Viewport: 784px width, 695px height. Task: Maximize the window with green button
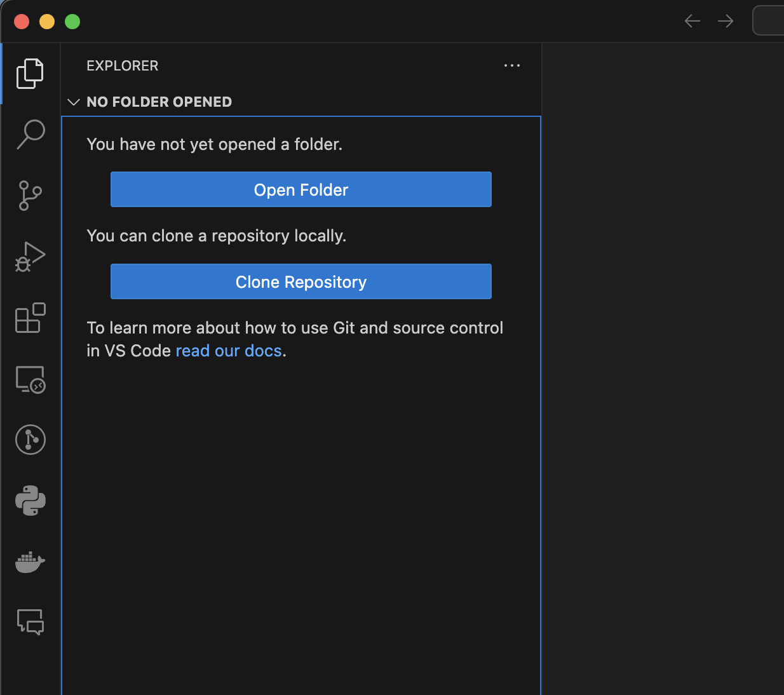pos(72,22)
